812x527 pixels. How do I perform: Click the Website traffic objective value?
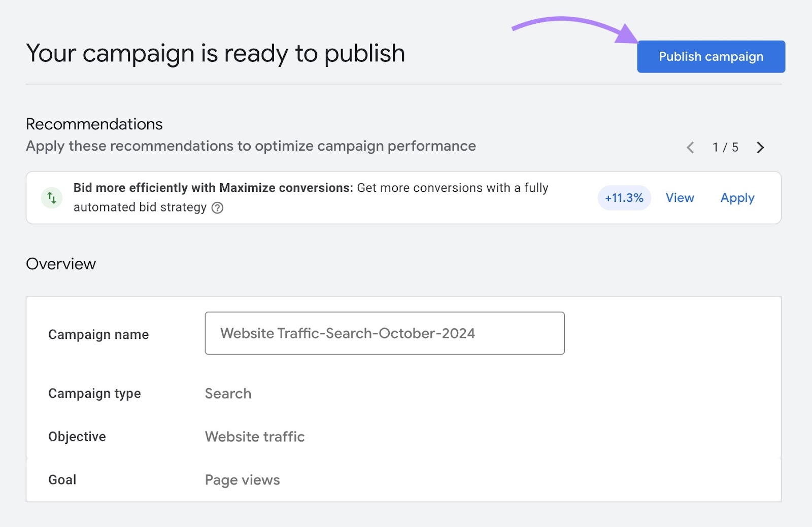[254, 436]
